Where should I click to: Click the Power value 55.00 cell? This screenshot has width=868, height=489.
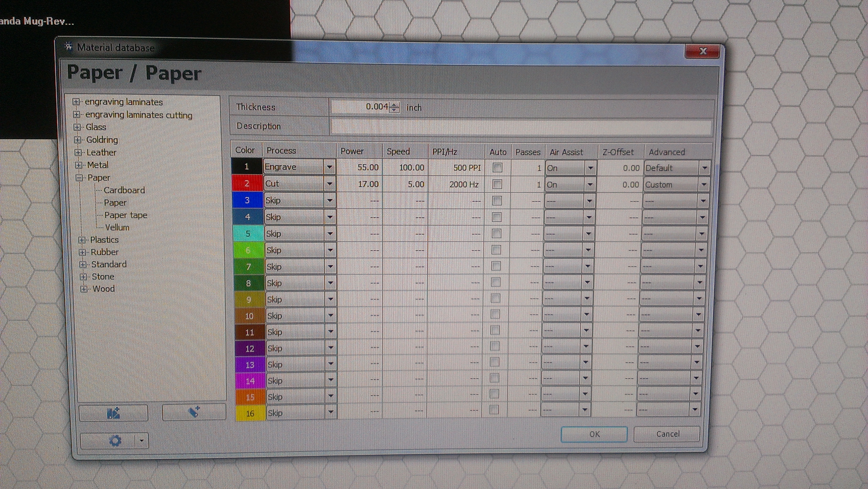pyautogui.click(x=360, y=167)
